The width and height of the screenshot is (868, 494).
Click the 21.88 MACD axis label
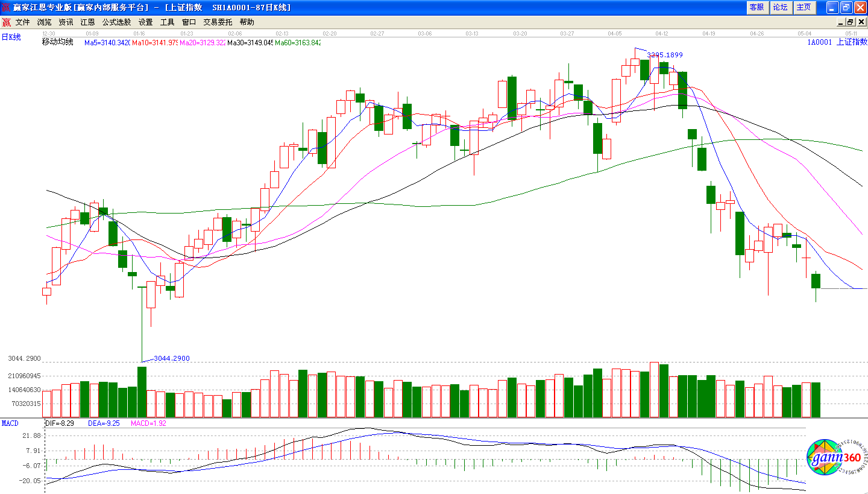click(31, 435)
